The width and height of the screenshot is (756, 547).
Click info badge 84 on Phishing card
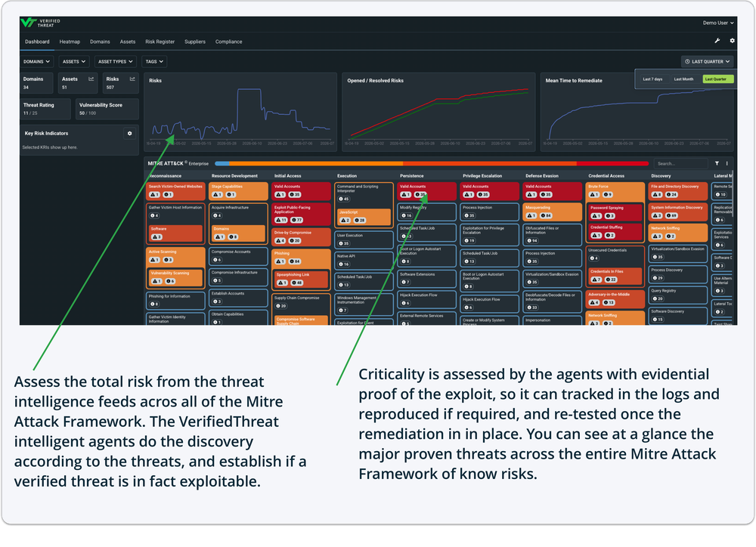295,261
